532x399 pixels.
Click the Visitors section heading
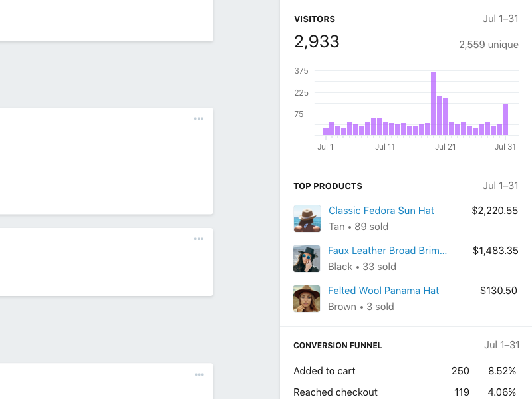315,19
